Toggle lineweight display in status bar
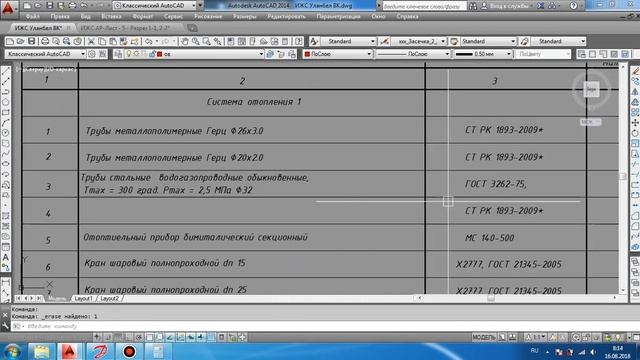The width and height of the screenshot is (640, 360). click(201, 337)
